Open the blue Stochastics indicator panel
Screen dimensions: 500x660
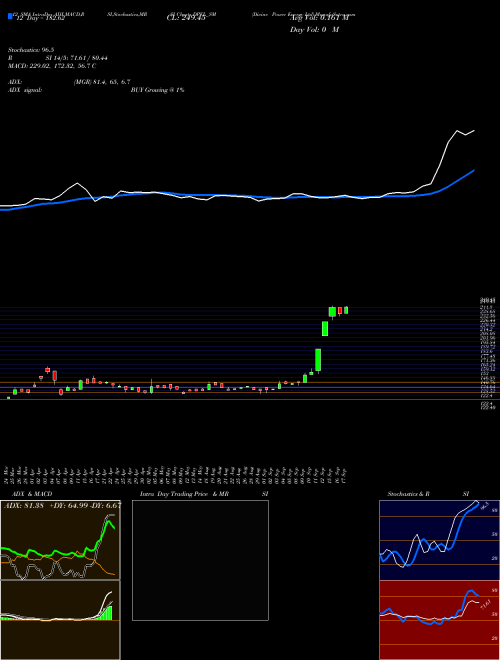tap(439, 540)
